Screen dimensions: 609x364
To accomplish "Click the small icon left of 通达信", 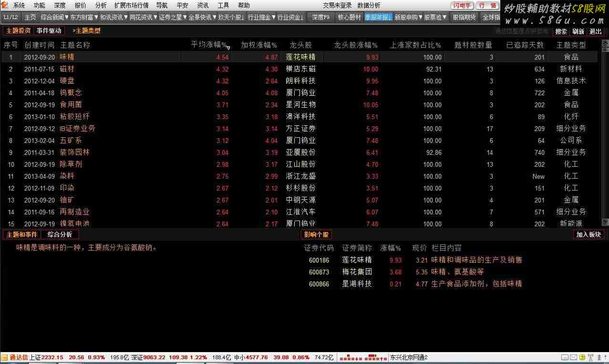I will [4, 357].
